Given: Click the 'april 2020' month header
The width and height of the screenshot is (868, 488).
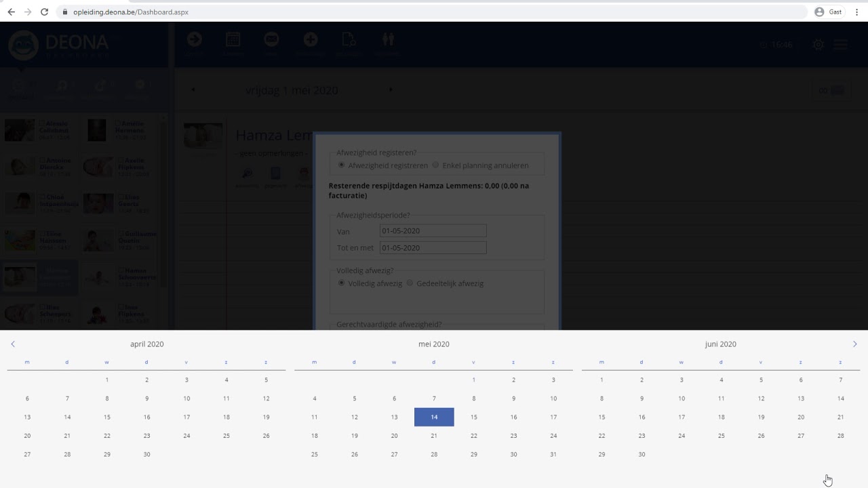Looking at the screenshot, I should [147, 344].
